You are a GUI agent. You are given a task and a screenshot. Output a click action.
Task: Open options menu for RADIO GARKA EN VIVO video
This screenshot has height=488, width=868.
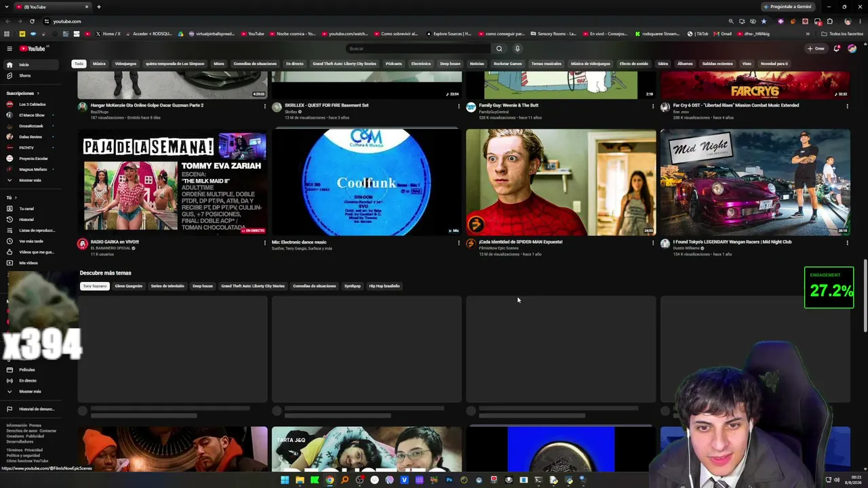click(x=264, y=242)
